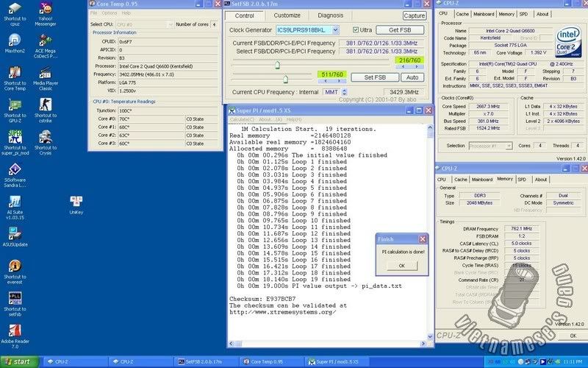Launch the Maxthon2 desktop icon
The height and width of the screenshot is (368, 588).
(15, 43)
